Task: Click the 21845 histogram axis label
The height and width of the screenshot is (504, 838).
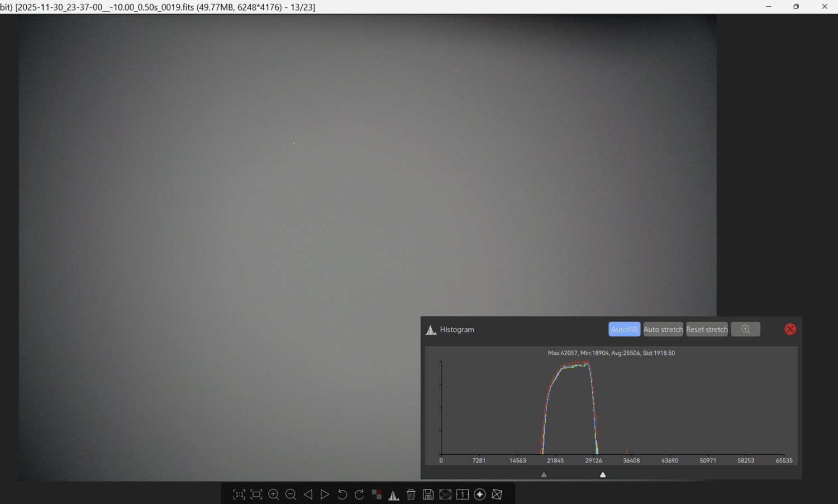Action: pyautogui.click(x=555, y=461)
